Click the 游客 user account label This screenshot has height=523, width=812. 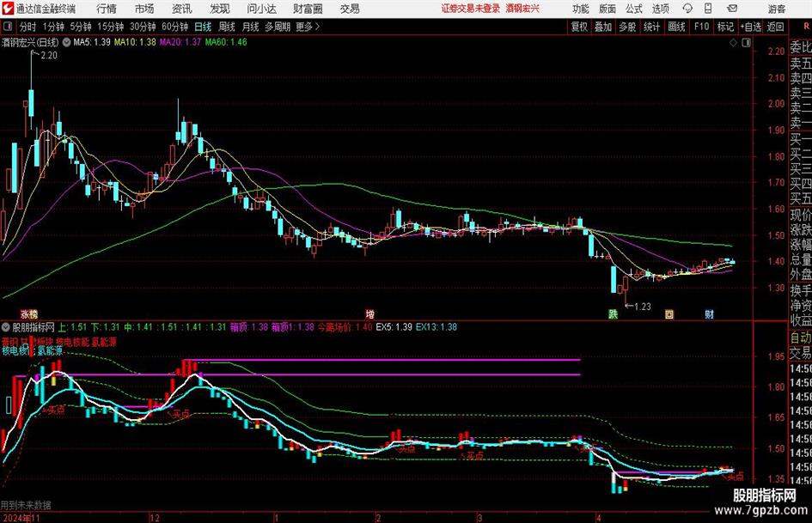[777, 9]
